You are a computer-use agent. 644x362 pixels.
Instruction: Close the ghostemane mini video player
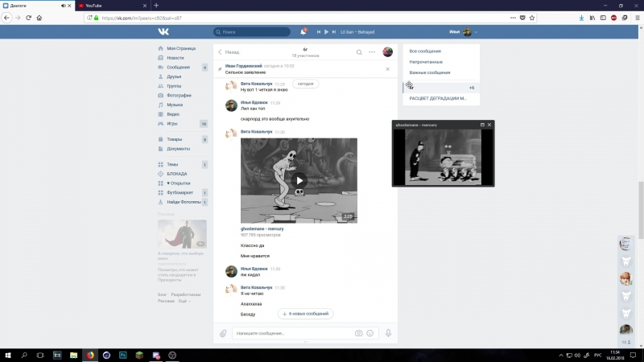[489, 125]
